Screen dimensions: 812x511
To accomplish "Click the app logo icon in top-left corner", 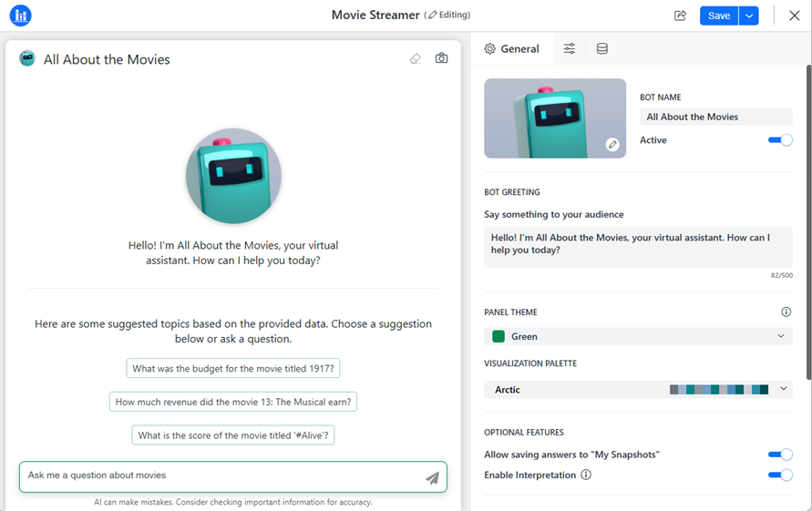I will (20, 15).
